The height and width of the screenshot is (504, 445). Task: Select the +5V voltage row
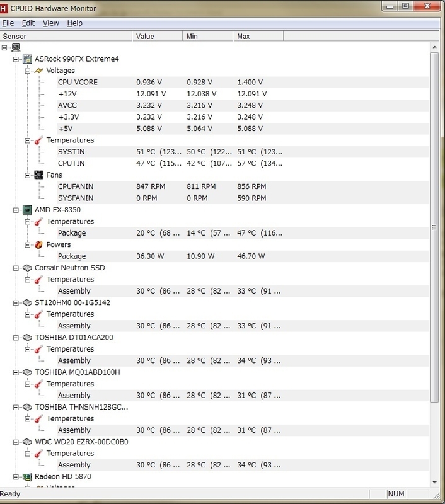coord(243,129)
